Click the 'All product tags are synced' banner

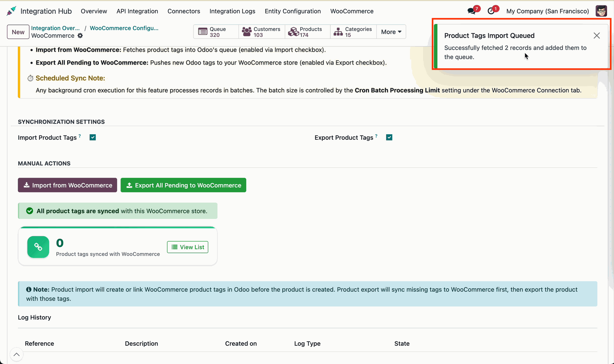(118, 211)
